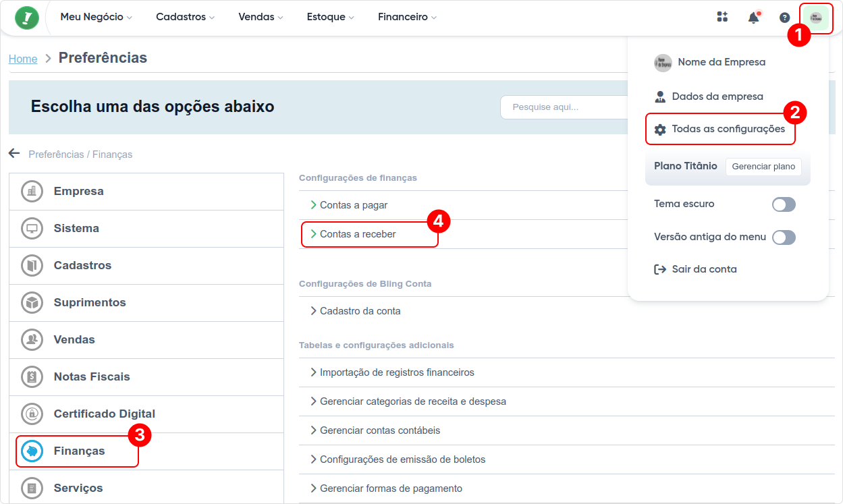Expand the Gerenciar formas de pagamento chevron
Image resolution: width=843 pixels, height=504 pixels.
(313, 488)
